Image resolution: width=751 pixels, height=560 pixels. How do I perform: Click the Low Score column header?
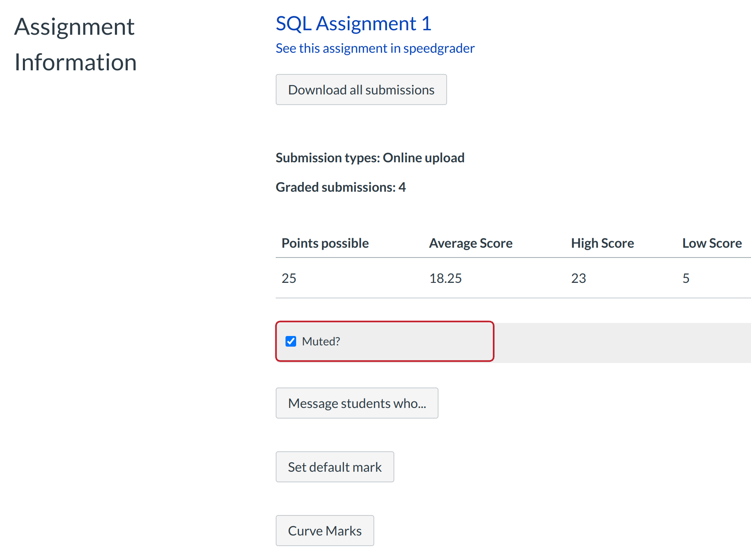click(712, 243)
